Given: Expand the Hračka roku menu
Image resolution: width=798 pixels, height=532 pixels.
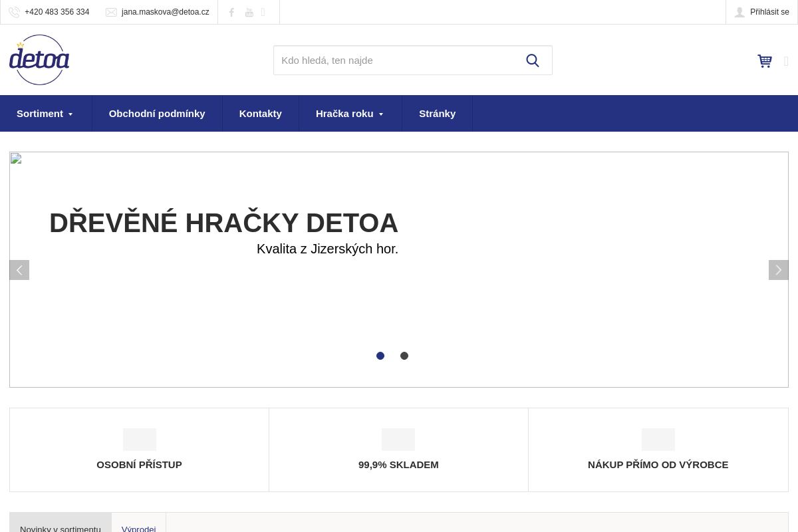Looking at the screenshot, I should [x=350, y=114].
